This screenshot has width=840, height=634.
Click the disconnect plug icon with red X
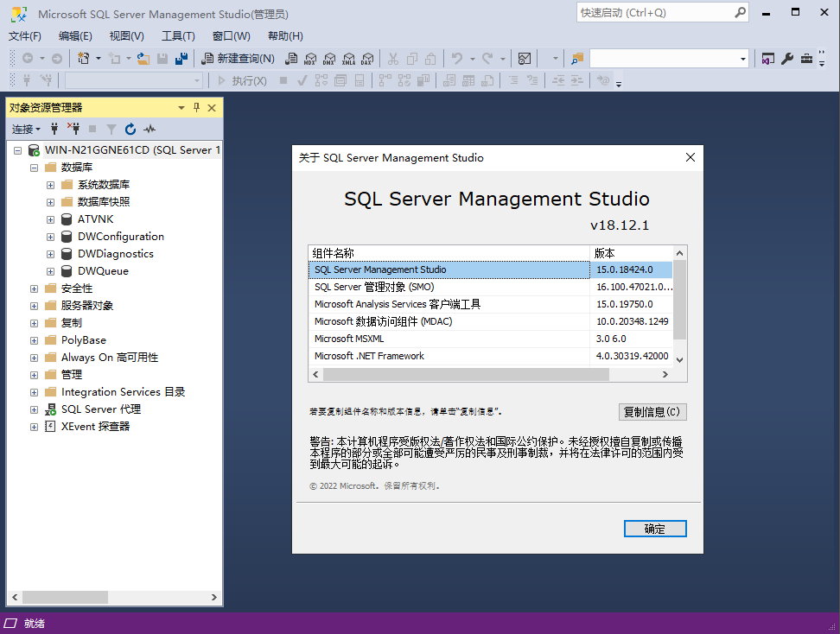click(x=73, y=129)
